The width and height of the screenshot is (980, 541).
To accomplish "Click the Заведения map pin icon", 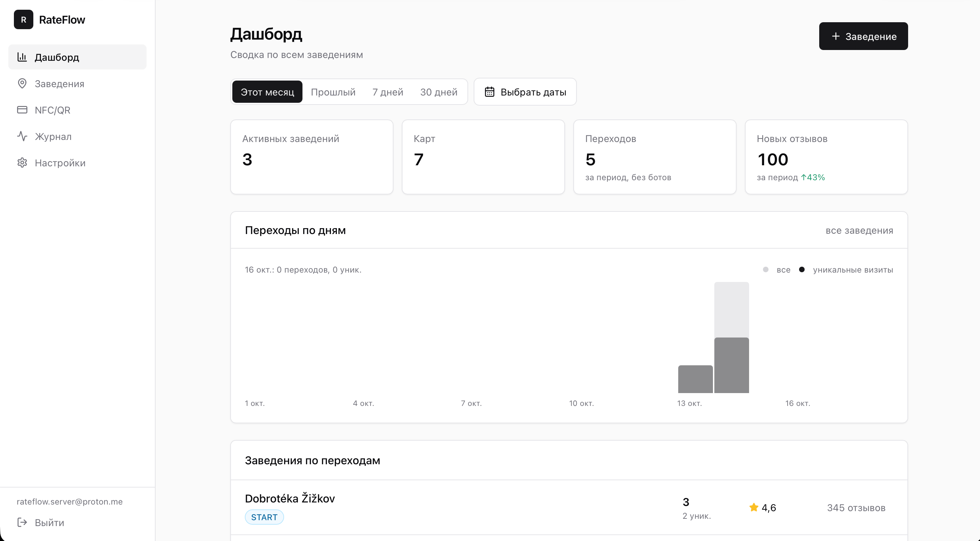I will pos(22,83).
